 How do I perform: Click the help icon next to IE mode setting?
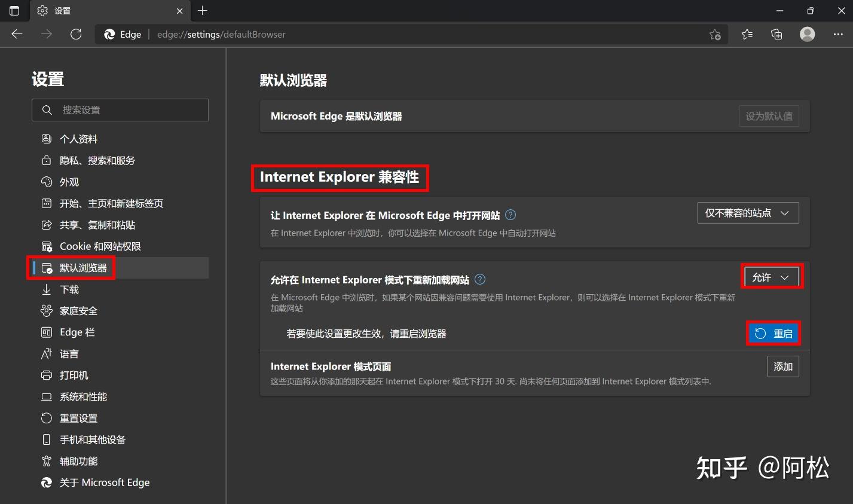[479, 279]
